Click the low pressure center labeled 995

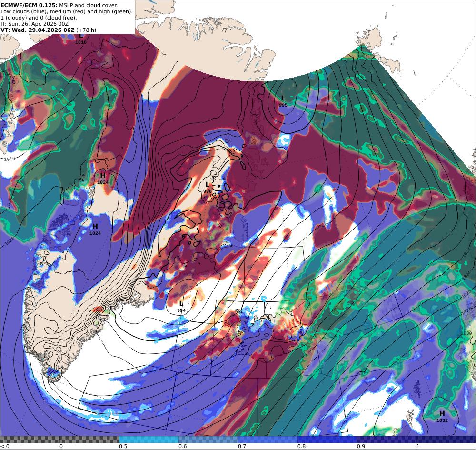(x=283, y=101)
